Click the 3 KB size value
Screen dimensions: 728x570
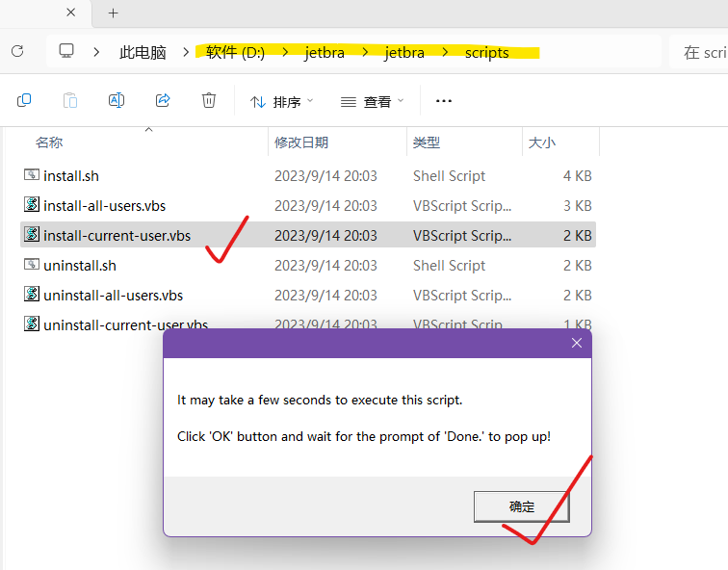578,206
